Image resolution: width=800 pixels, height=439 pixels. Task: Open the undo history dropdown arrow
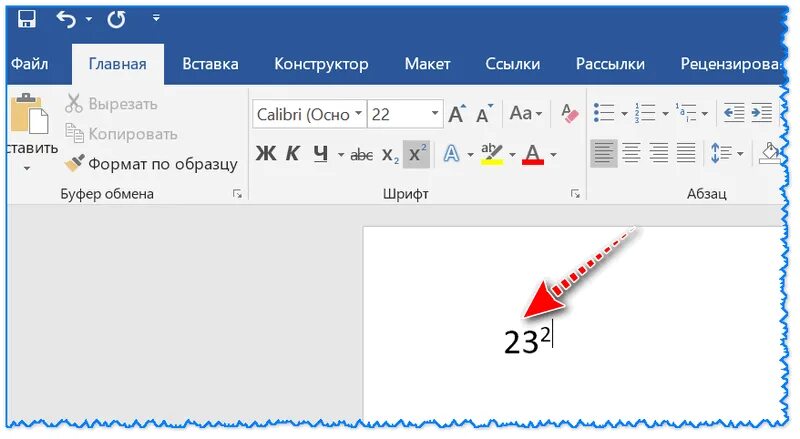[89, 19]
